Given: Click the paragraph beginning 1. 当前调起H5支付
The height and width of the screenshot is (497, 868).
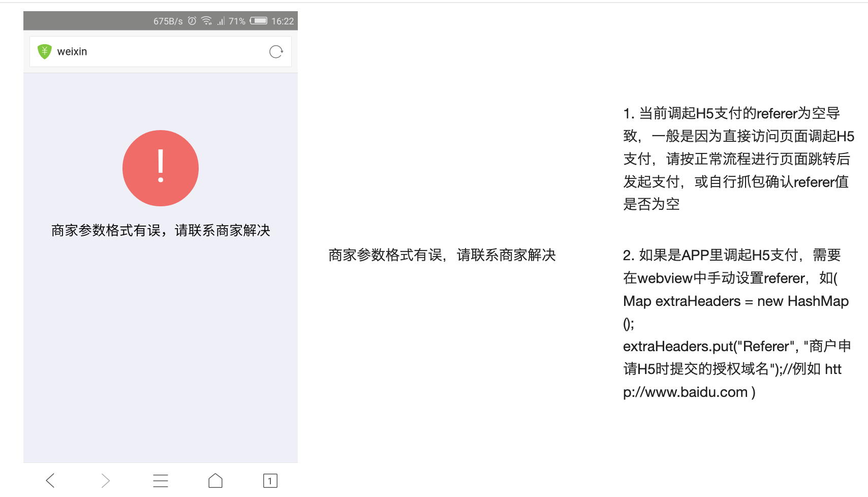Looking at the screenshot, I should point(739,159).
